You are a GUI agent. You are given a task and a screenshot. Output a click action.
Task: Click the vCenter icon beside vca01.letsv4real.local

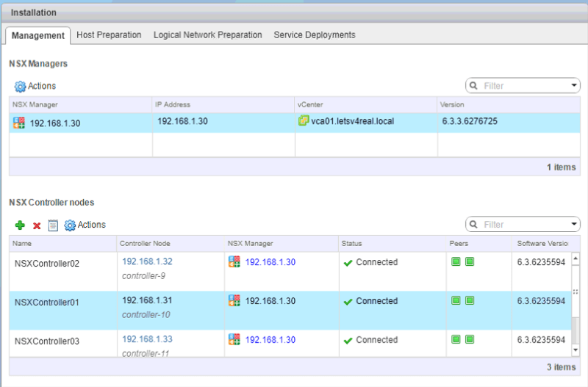click(303, 121)
